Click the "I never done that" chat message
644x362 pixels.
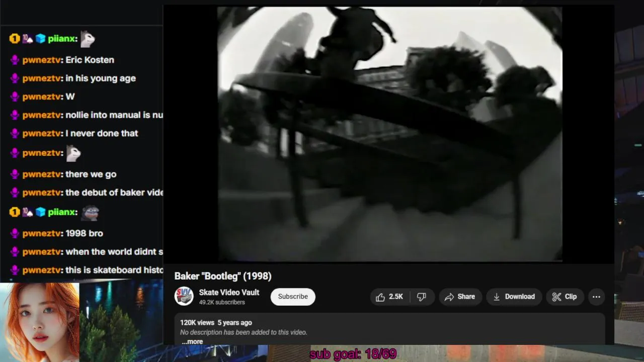tap(102, 133)
